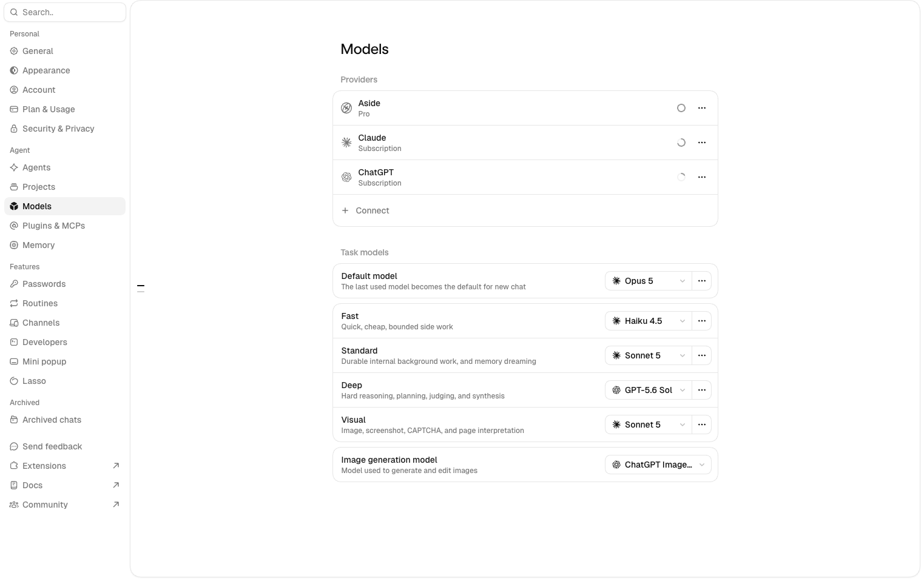Image resolution: width=924 pixels, height=581 pixels.
Task: Click the sidebar collapse handle
Action: pyautogui.click(x=141, y=288)
